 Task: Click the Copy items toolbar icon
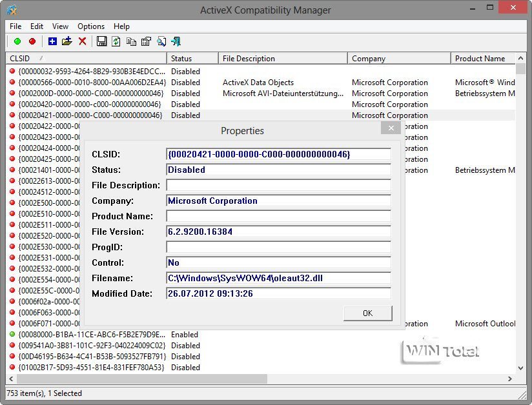(131, 41)
